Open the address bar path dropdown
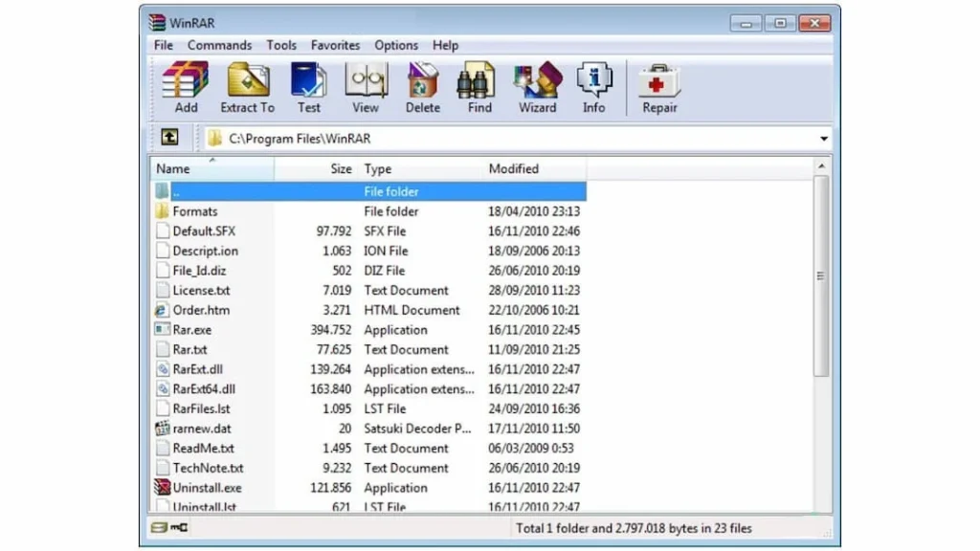The image size is (980, 551). click(x=823, y=137)
